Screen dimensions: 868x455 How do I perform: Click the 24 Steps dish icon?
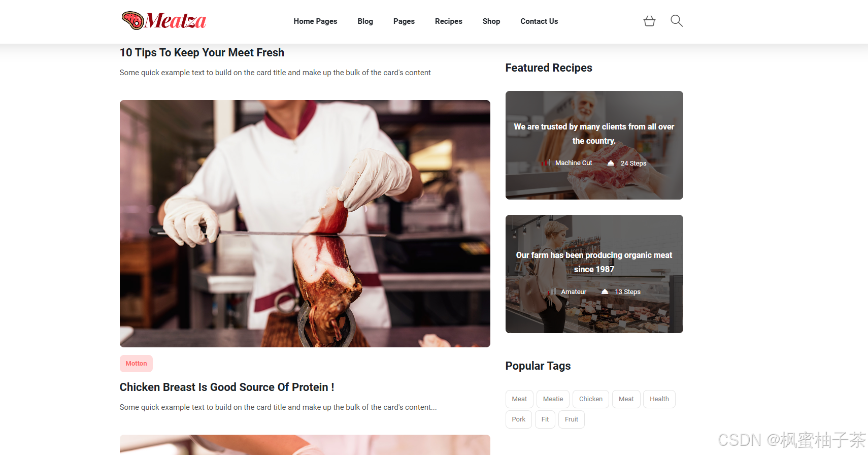coord(611,163)
